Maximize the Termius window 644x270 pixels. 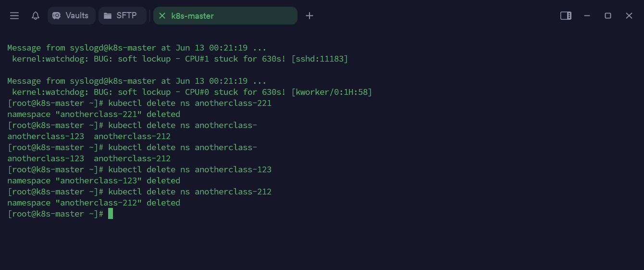[608, 16]
